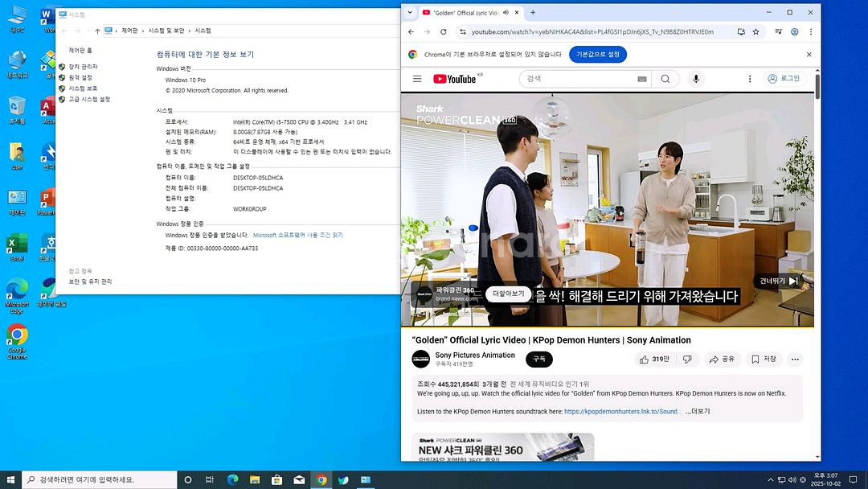Open Chrome's three-dot settings menu
The image size is (868, 489).
[x=810, y=31]
